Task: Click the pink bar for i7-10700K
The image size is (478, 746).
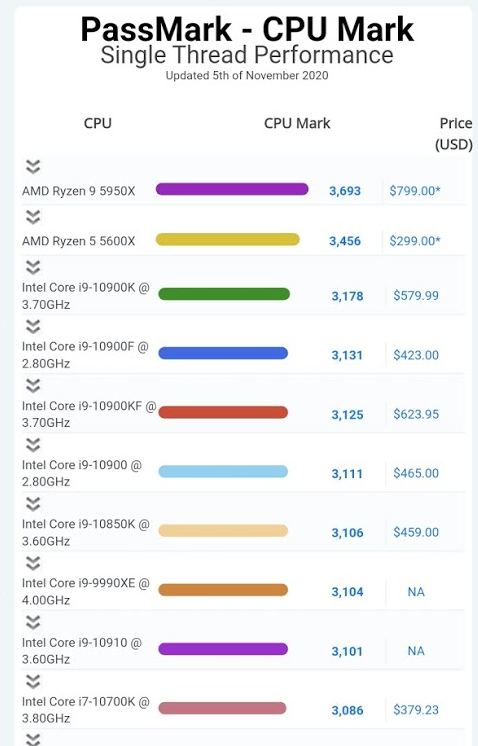Action: click(222, 708)
